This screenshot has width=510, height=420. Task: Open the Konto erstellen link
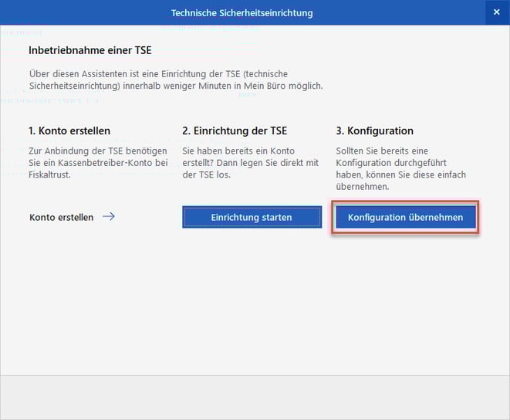[x=61, y=218]
